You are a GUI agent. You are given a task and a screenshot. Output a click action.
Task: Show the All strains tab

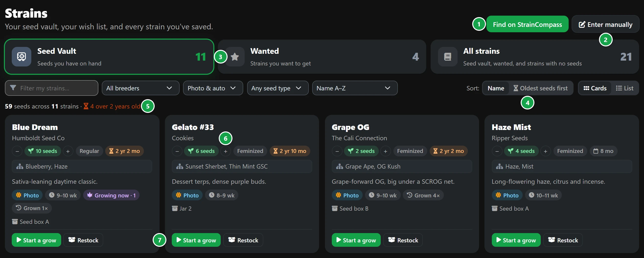point(535,57)
